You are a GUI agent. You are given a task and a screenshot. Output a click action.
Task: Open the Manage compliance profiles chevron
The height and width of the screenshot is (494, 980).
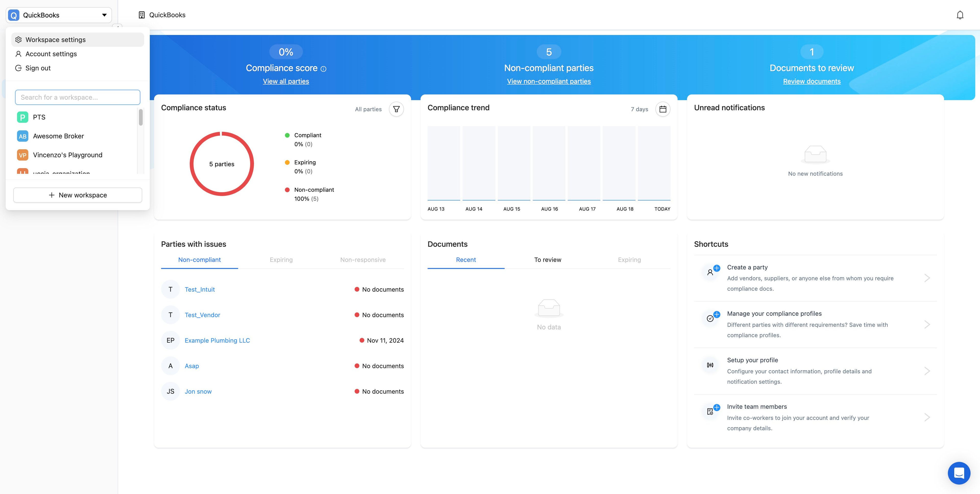tap(927, 324)
